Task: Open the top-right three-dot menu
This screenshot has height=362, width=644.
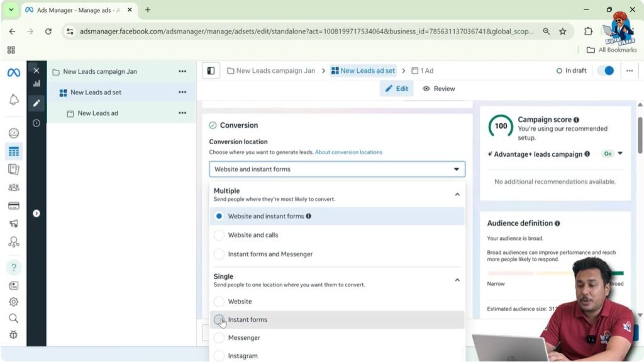Action: 630,71
